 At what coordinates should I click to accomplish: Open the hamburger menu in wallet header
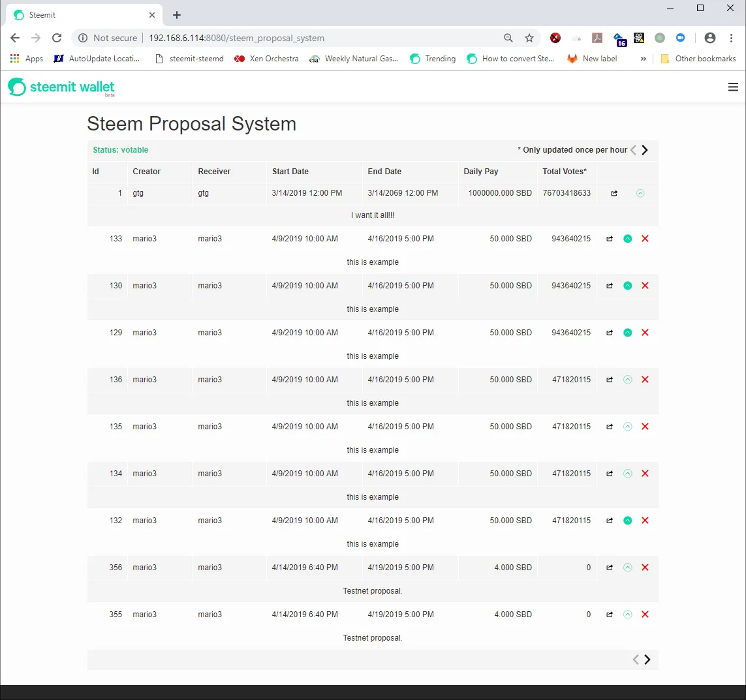[733, 87]
